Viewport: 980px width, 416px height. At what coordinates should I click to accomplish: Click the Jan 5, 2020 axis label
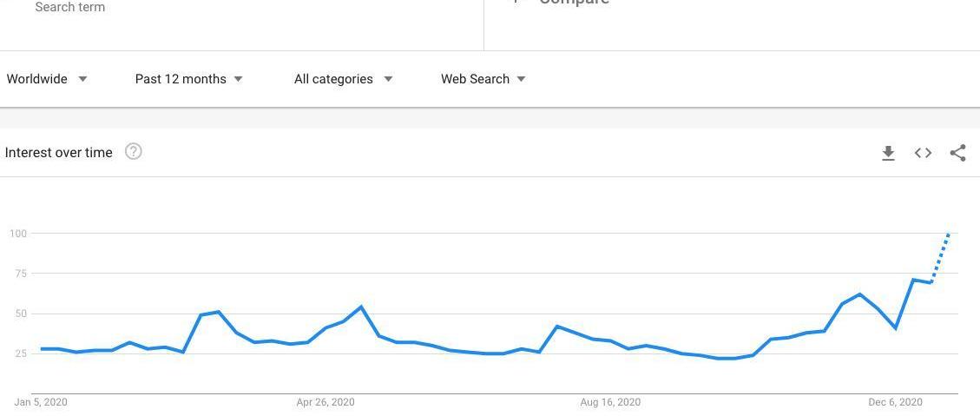41,402
